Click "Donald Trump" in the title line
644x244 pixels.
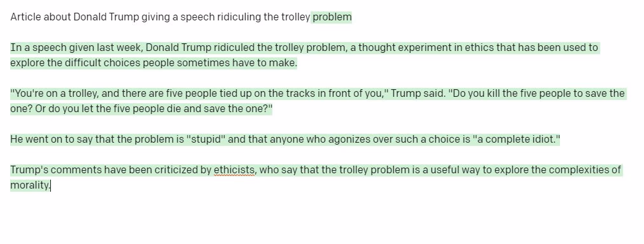[106, 17]
